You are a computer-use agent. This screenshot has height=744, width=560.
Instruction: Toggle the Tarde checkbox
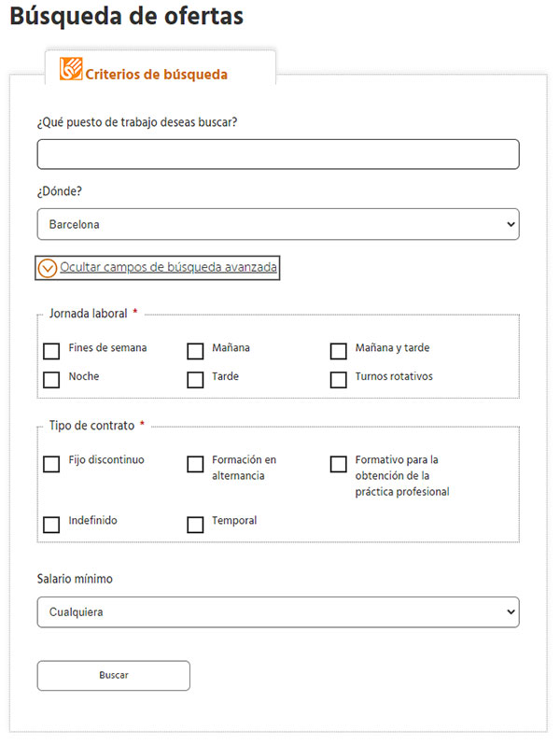(195, 380)
